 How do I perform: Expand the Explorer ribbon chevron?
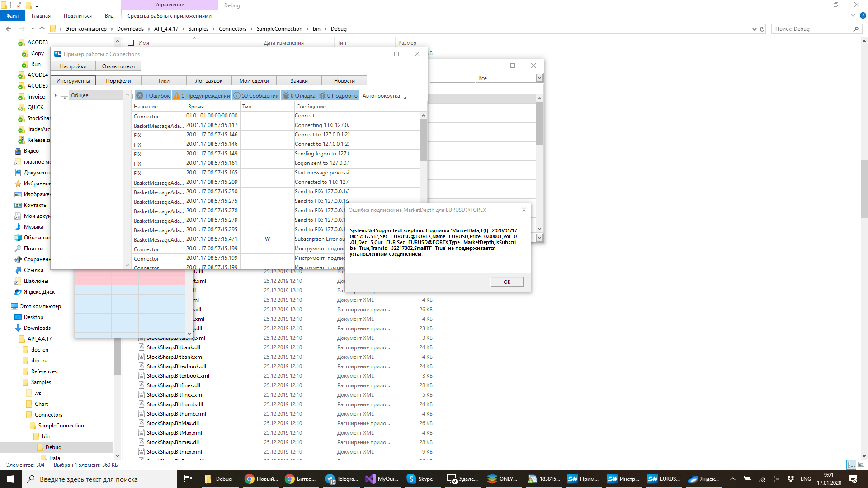pos(853,15)
